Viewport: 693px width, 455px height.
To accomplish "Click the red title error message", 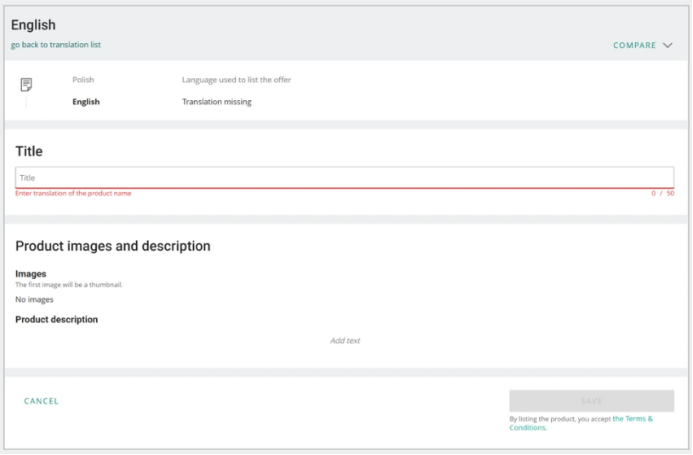I will (x=73, y=193).
